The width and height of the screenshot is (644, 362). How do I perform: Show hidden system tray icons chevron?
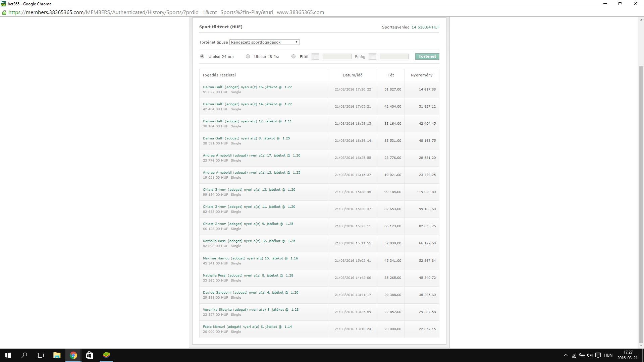click(566, 355)
